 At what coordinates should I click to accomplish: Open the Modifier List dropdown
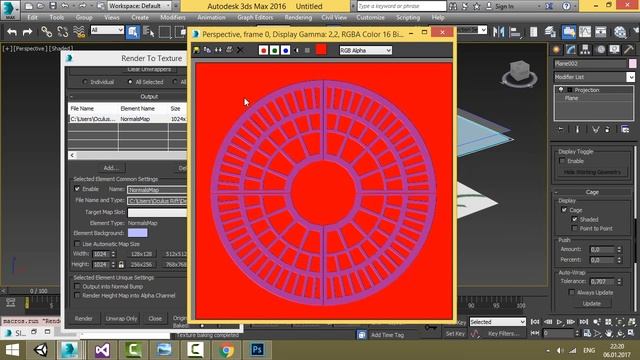pos(595,77)
